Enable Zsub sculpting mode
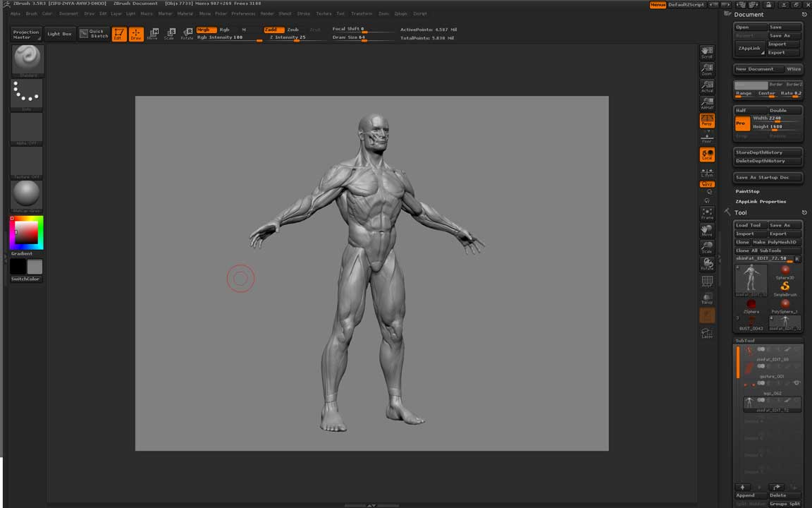 point(293,30)
